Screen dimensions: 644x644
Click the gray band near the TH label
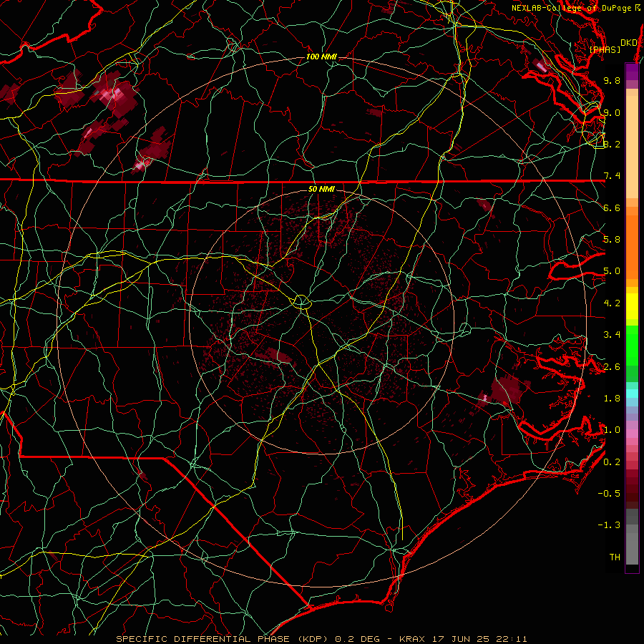pyautogui.click(x=632, y=549)
